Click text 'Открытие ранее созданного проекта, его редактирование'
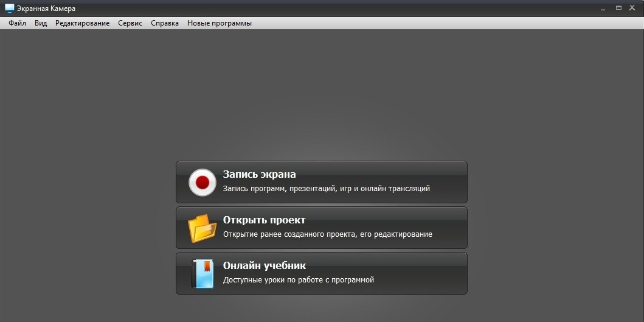Viewport: 644px width, 322px height. pyautogui.click(x=327, y=234)
